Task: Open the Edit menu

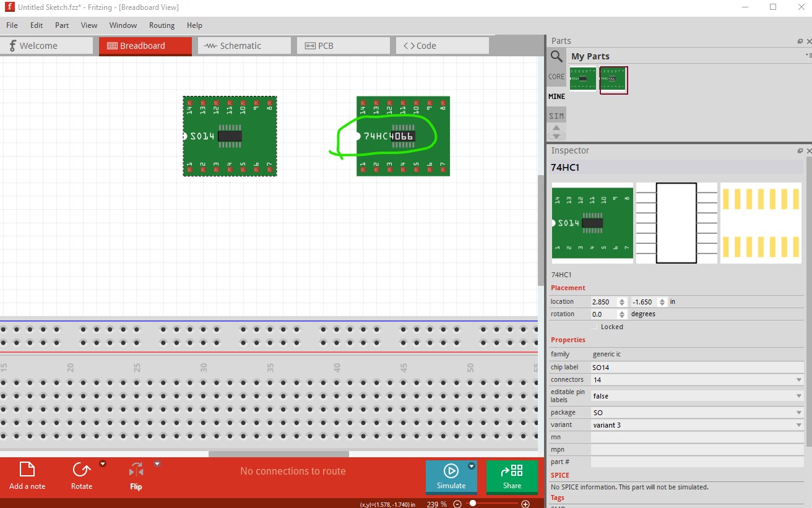Action: pos(37,25)
